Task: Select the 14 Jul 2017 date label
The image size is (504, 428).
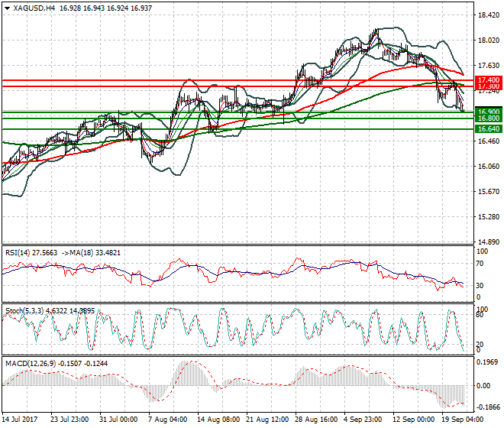Action: tap(20, 420)
